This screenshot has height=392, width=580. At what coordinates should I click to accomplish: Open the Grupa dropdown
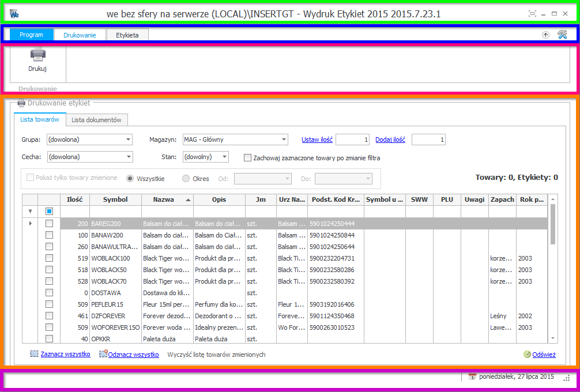128,140
